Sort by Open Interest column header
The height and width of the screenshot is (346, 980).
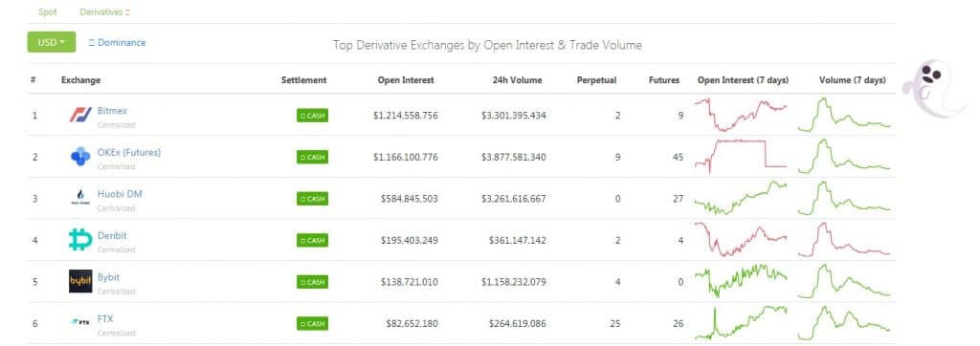(x=406, y=80)
